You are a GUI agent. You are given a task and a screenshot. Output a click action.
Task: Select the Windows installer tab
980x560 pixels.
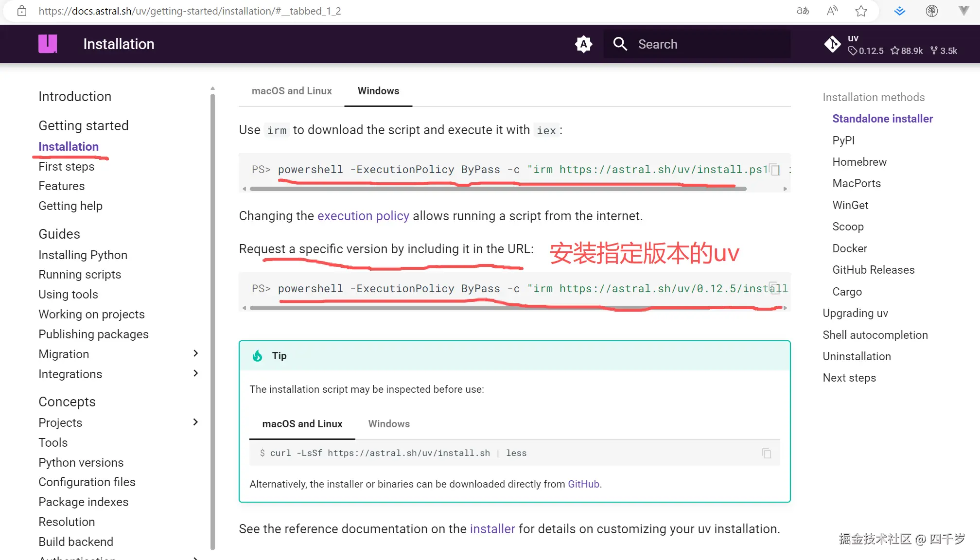(378, 91)
